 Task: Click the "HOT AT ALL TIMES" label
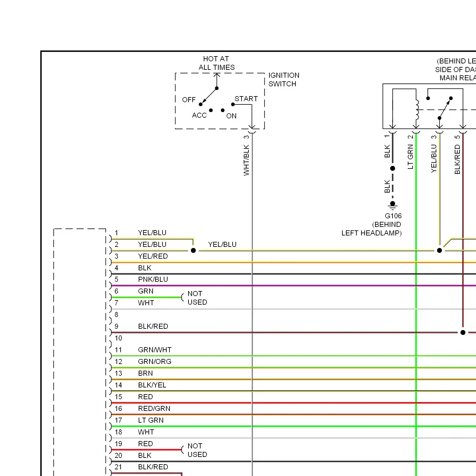pyautogui.click(x=217, y=63)
